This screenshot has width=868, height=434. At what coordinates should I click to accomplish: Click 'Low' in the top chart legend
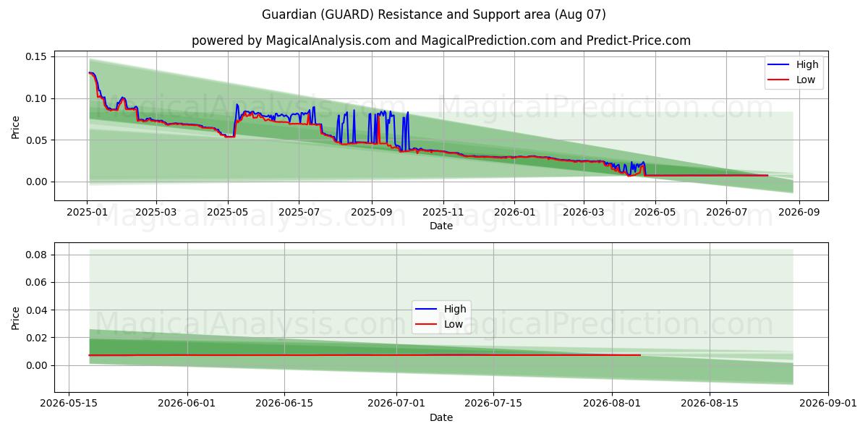tap(806, 80)
